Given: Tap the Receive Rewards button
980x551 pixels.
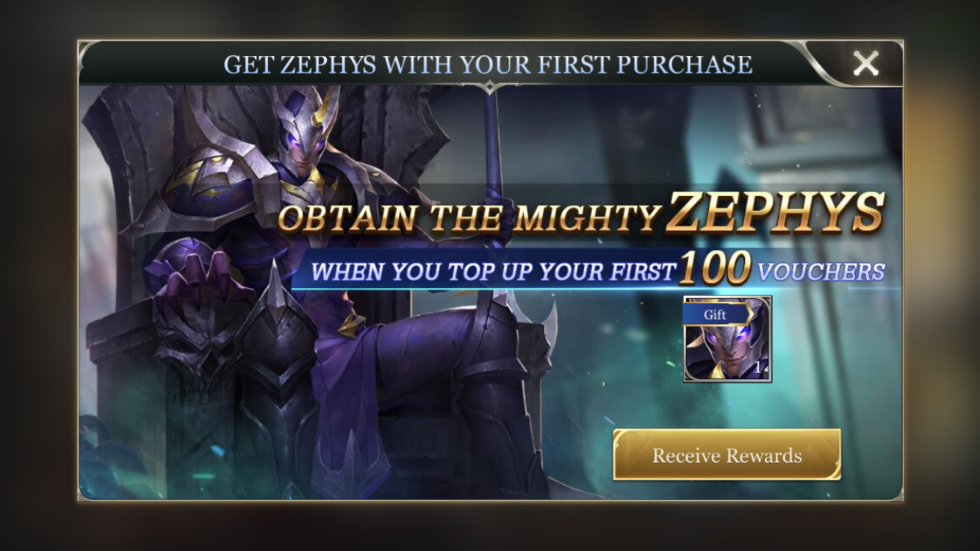Looking at the screenshot, I should click(x=727, y=455).
